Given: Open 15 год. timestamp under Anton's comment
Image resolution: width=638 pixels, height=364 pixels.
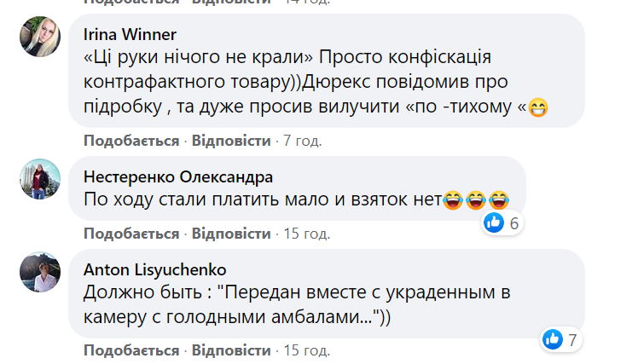Looking at the screenshot, I should pyautogui.click(x=304, y=350).
